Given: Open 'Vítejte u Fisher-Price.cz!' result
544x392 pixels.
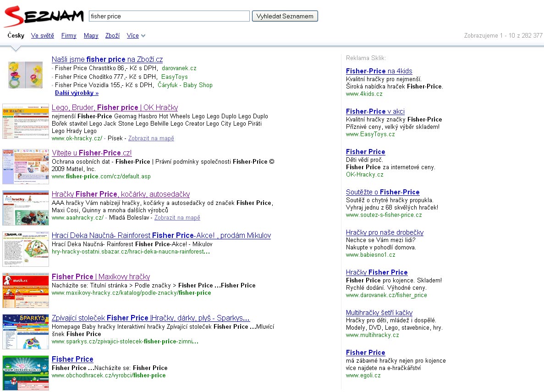Looking at the screenshot, I should (x=92, y=153).
